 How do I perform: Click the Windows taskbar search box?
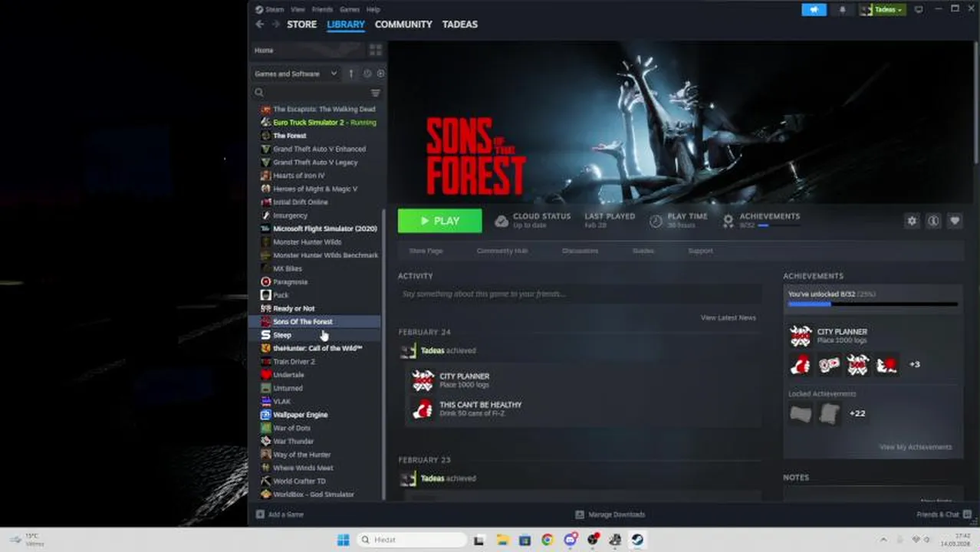pyautogui.click(x=413, y=540)
